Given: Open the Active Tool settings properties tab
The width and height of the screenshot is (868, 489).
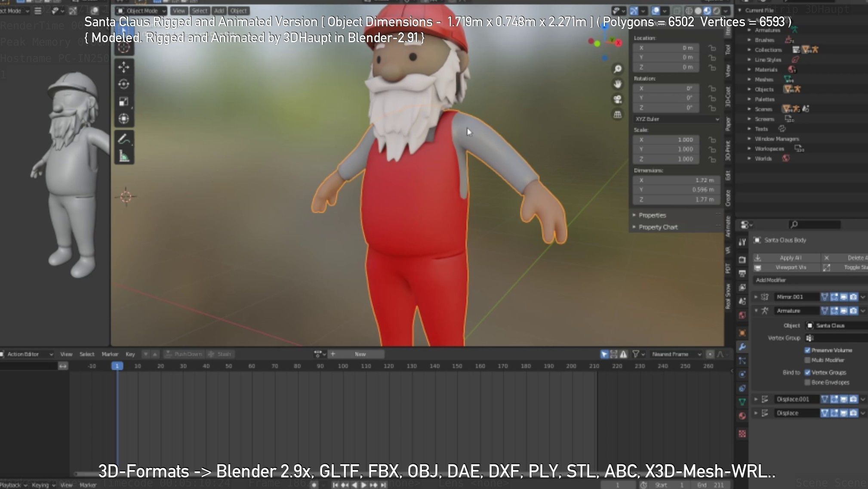Looking at the screenshot, I should 742,242.
